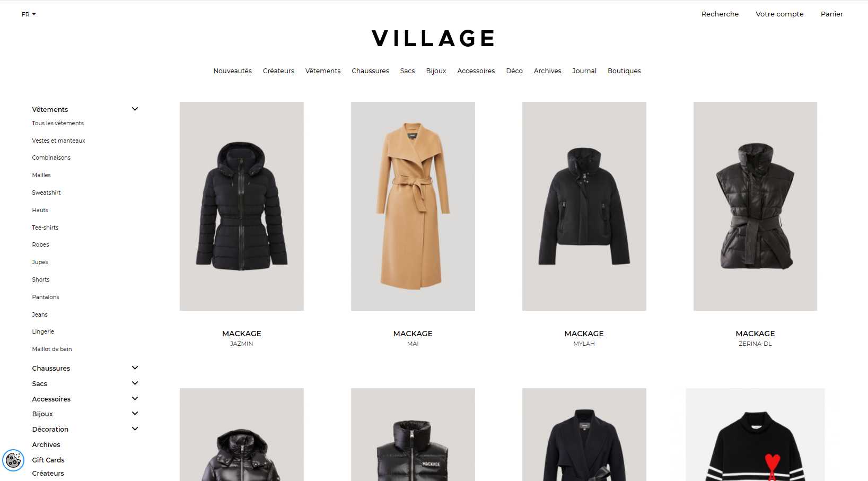868x481 pixels.
Task: Expand the Chaussures sidebar section
Action: [x=135, y=368]
